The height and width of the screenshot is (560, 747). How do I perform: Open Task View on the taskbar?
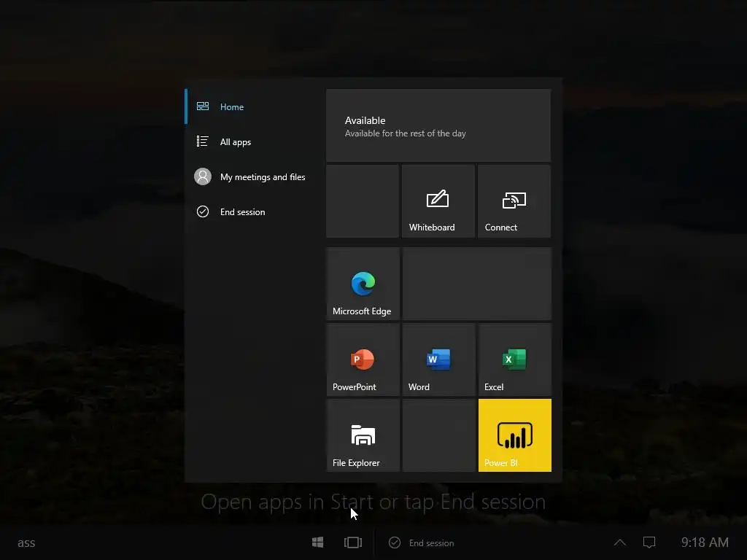(x=353, y=542)
